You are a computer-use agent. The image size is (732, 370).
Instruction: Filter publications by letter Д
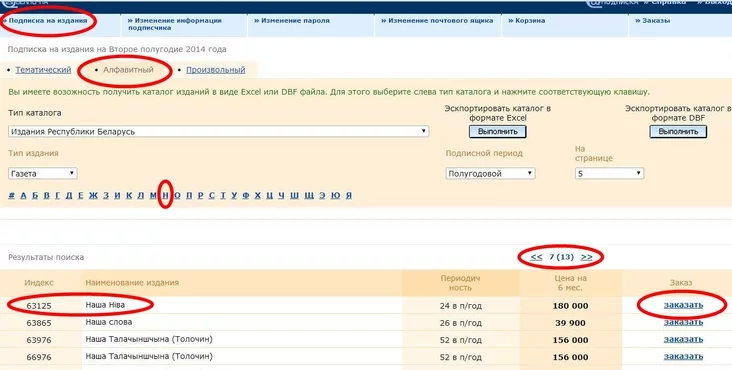pos(69,195)
